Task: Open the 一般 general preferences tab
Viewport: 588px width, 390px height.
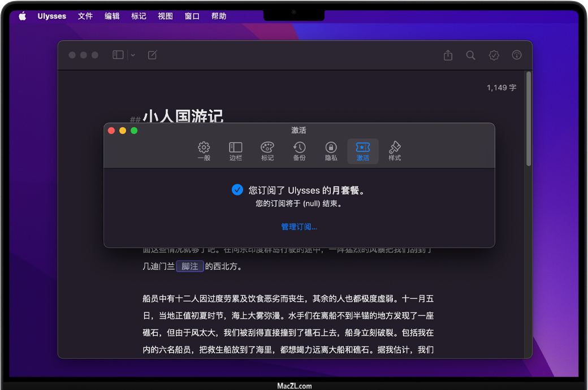Action: tap(204, 151)
